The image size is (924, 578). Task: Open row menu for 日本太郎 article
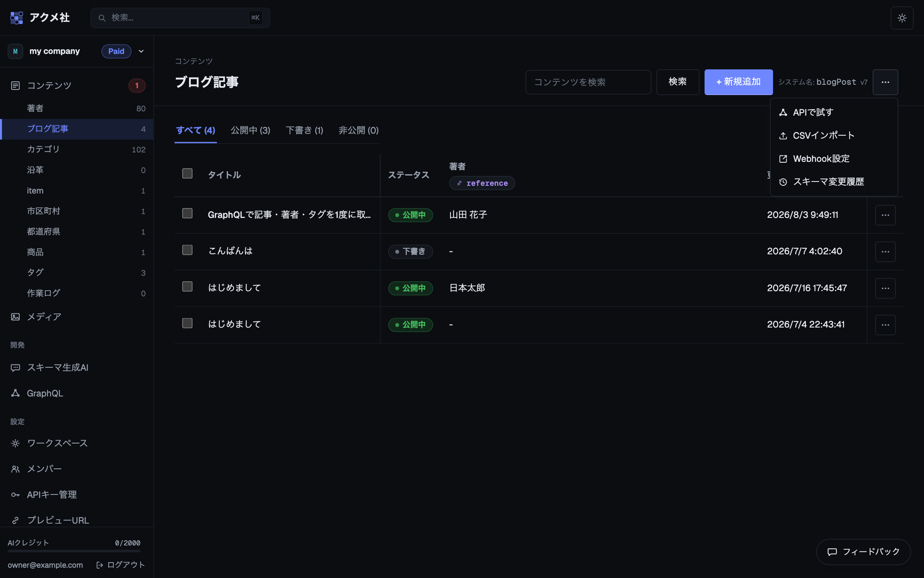(x=885, y=288)
